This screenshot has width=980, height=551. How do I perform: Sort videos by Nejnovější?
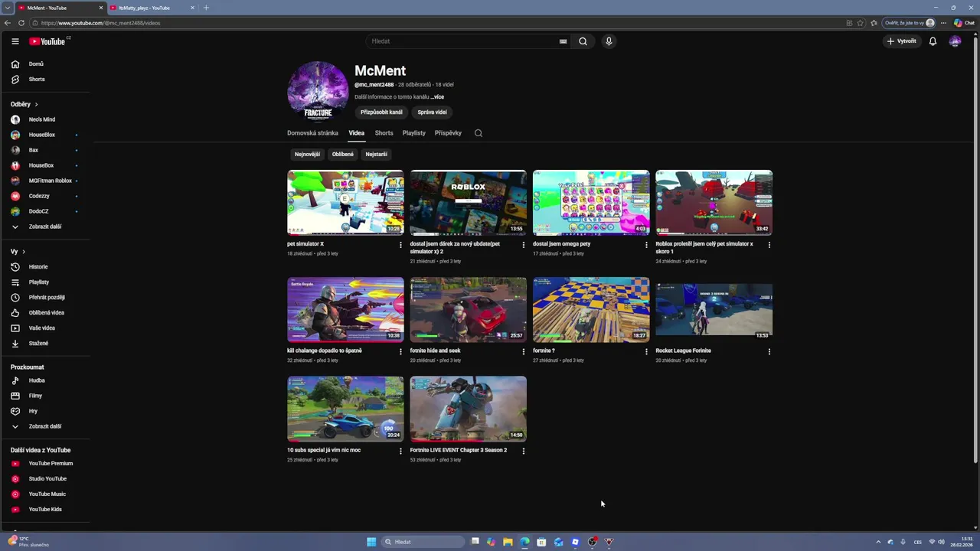tap(307, 155)
